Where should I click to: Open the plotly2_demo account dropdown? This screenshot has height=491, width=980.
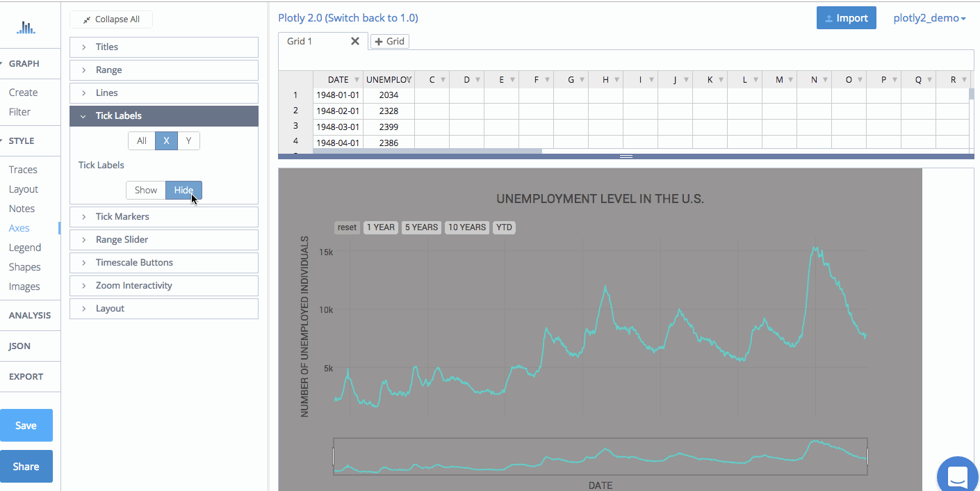click(929, 18)
